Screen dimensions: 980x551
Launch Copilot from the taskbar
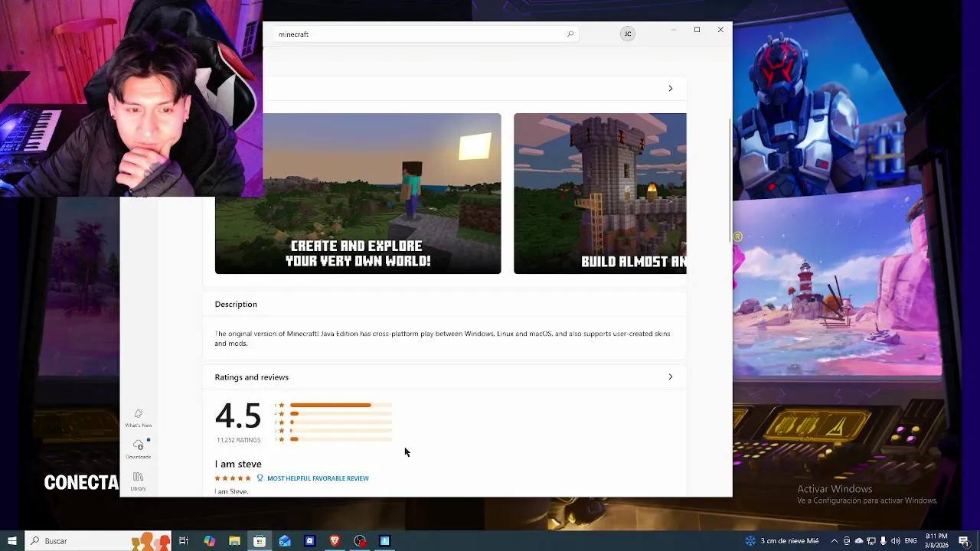click(x=209, y=541)
